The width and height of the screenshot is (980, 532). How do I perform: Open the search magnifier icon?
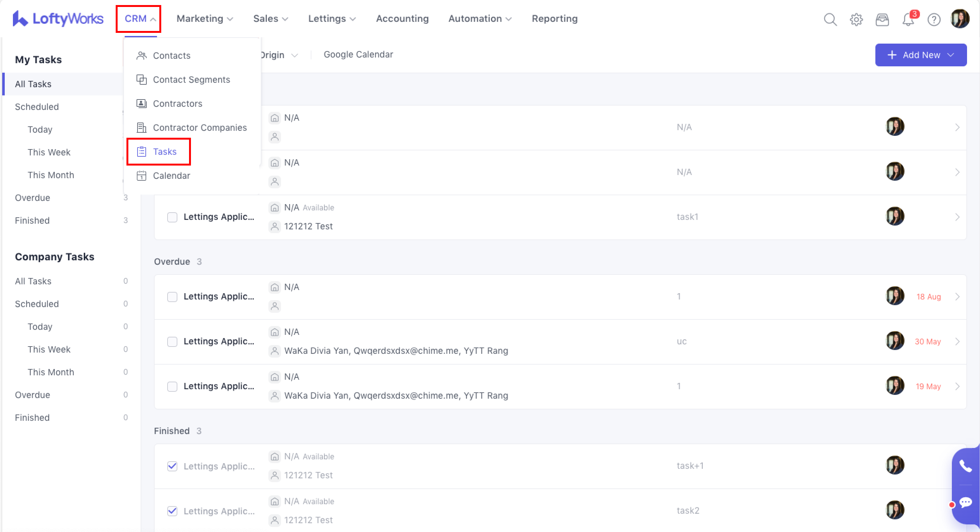click(x=830, y=19)
